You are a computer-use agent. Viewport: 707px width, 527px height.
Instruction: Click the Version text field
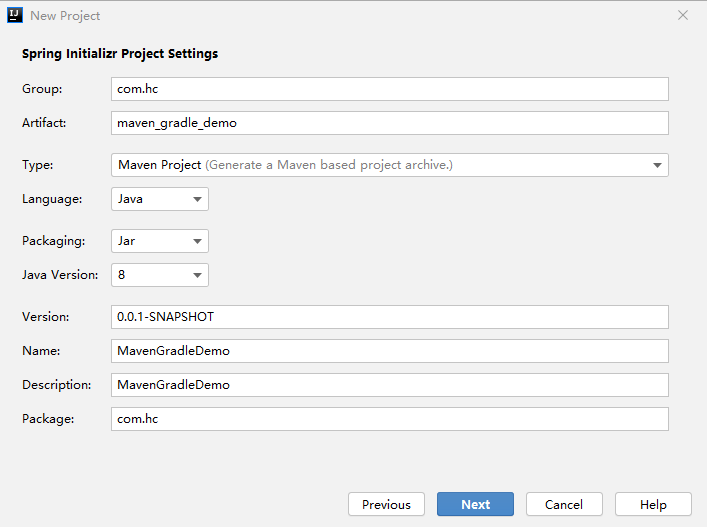click(x=389, y=317)
